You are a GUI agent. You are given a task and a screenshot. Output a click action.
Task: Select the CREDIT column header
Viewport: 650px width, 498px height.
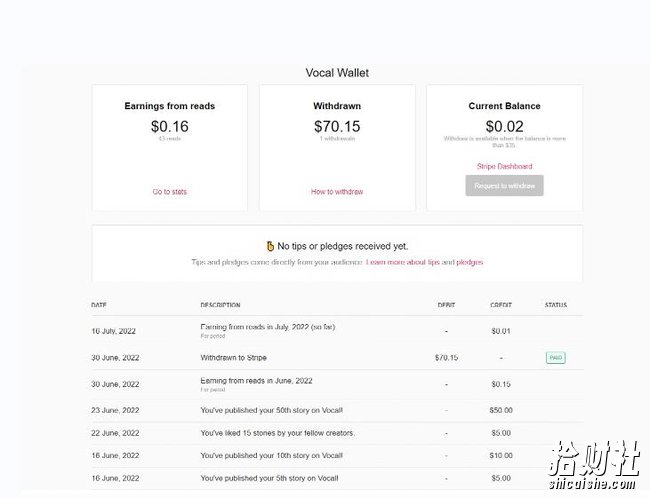(x=501, y=305)
